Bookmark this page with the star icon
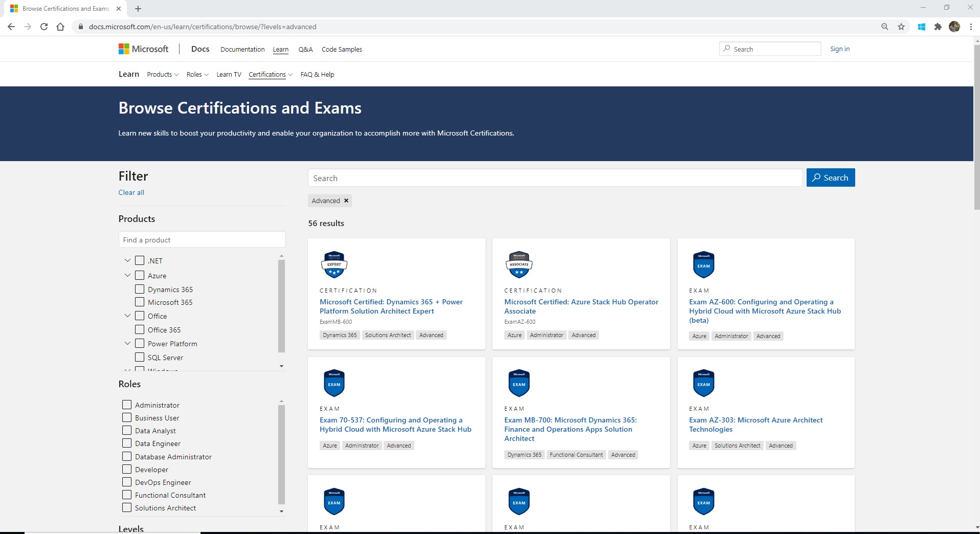The image size is (980, 534). pyautogui.click(x=901, y=27)
